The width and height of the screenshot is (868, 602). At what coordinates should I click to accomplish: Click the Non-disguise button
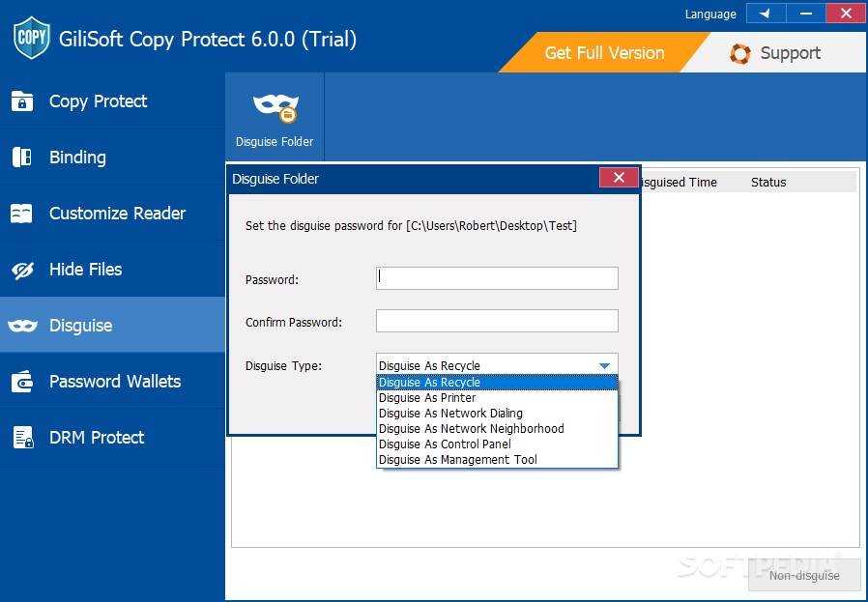coord(804,576)
